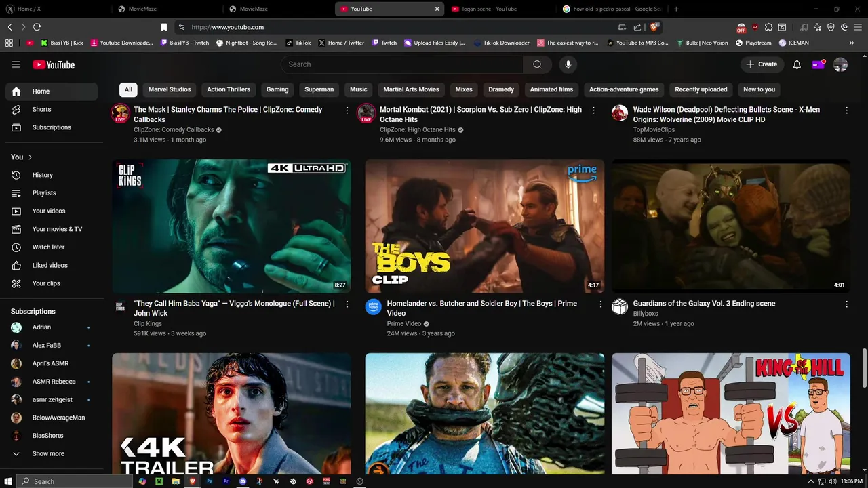Open the YouTube hamburger guide menu
This screenshot has width=868, height=488.
coord(16,64)
